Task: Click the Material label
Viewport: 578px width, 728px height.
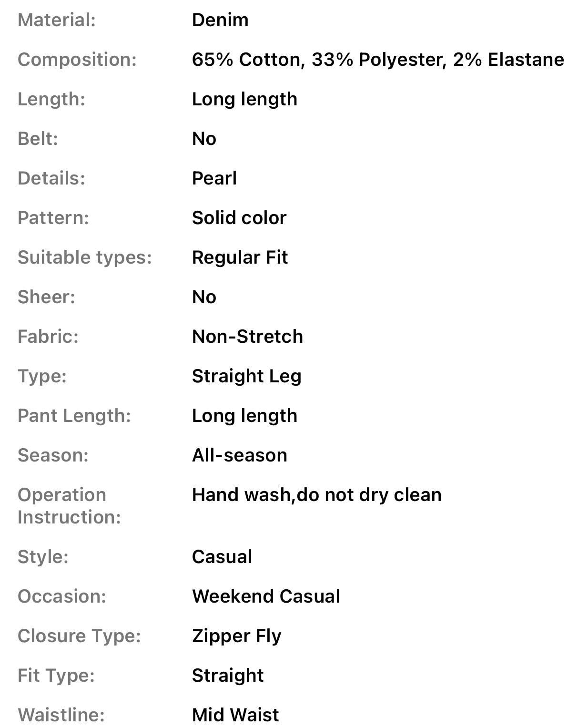Action: [57, 20]
